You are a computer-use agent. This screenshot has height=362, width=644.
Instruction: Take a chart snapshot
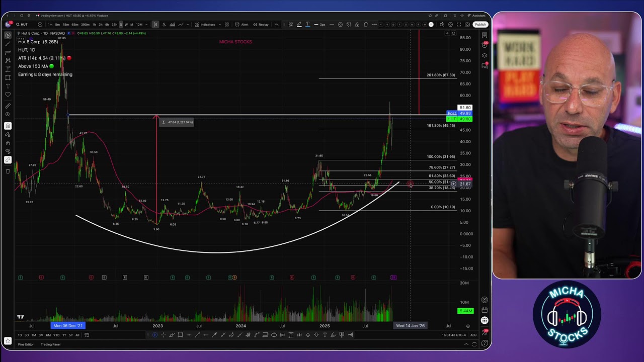[467, 25]
